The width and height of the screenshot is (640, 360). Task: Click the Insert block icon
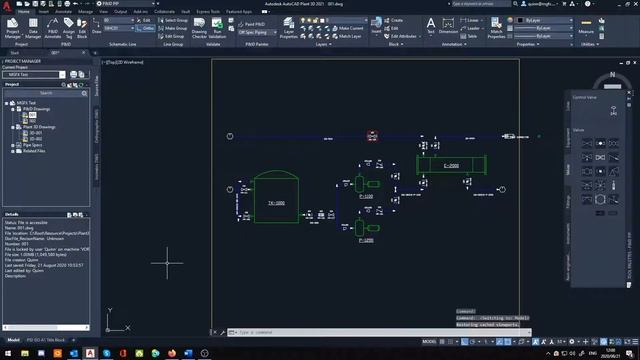(x=376, y=25)
